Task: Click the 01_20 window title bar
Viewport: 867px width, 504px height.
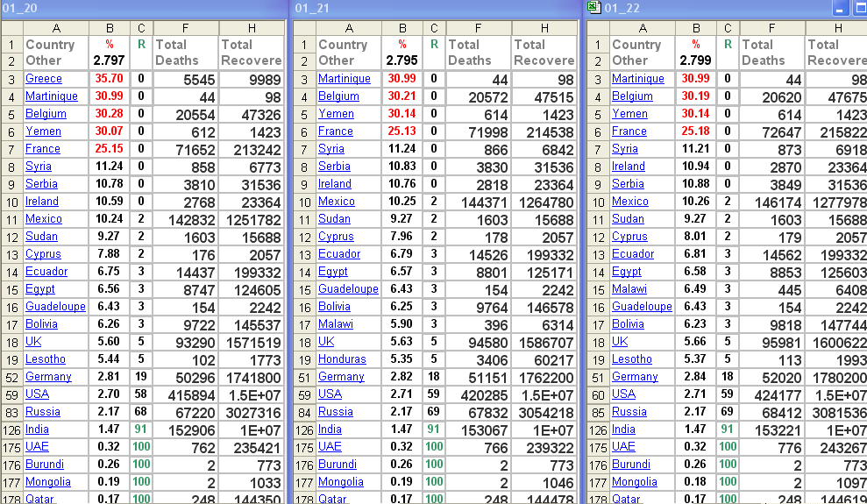Action: [x=144, y=8]
